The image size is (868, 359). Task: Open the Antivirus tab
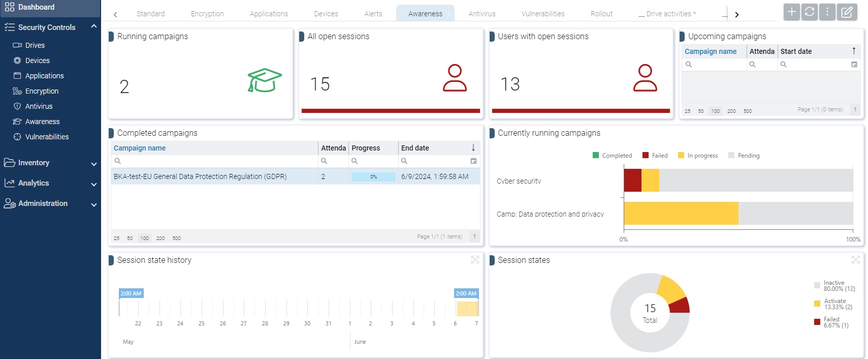481,14
